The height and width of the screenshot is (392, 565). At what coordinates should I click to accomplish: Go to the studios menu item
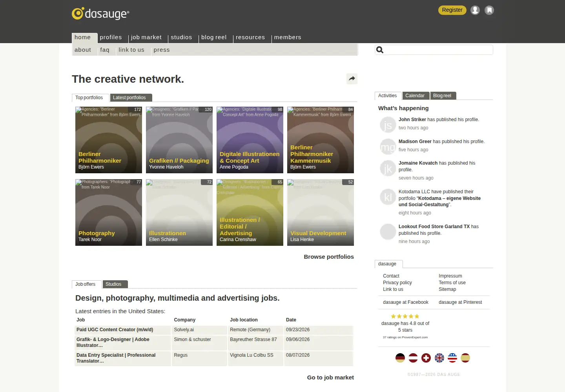point(181,37)
